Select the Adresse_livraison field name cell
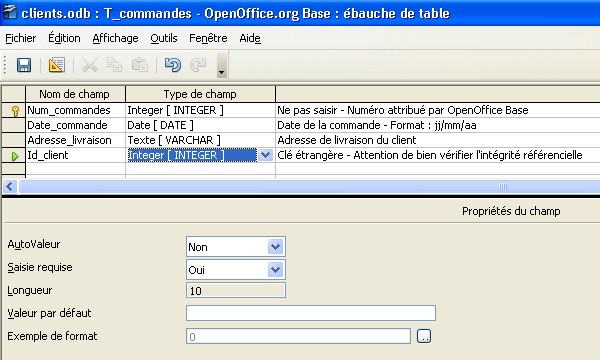600x360 pixels. 75,140
